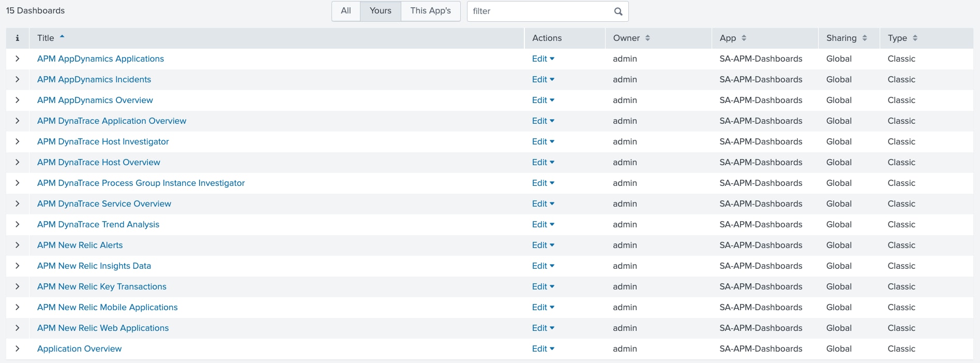Open Edit menu for New Relic Mobile Applications
980x363 pixels.
(543, 307)
